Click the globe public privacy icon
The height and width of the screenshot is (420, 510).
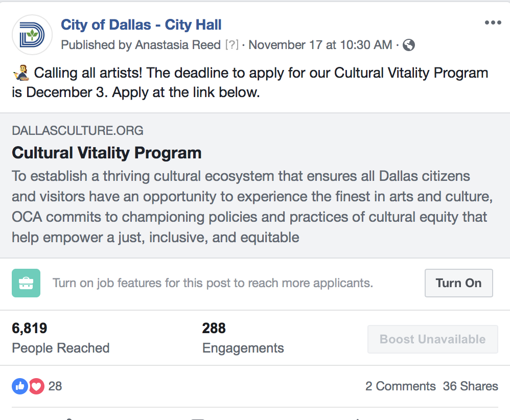[x=408, y=45]
